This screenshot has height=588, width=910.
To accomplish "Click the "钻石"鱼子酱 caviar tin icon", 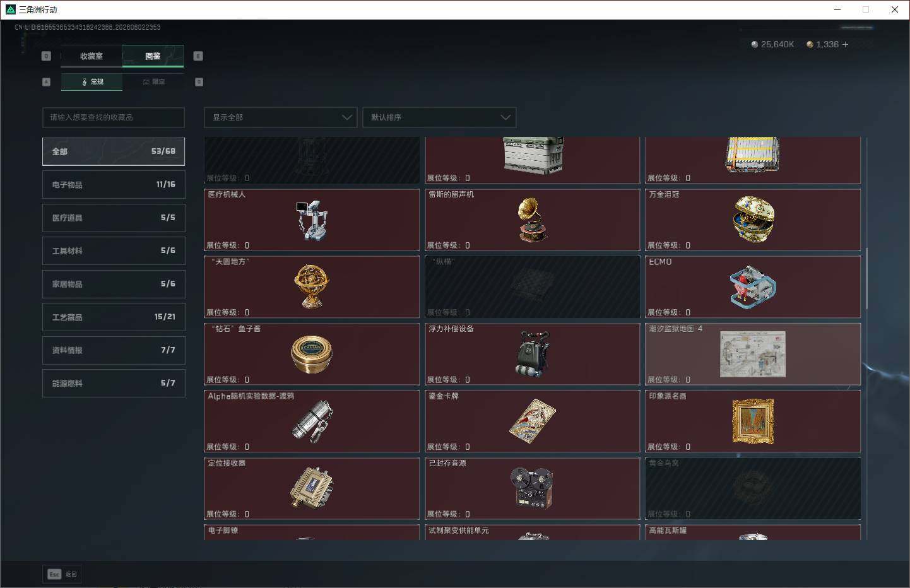I will (311, 353).
